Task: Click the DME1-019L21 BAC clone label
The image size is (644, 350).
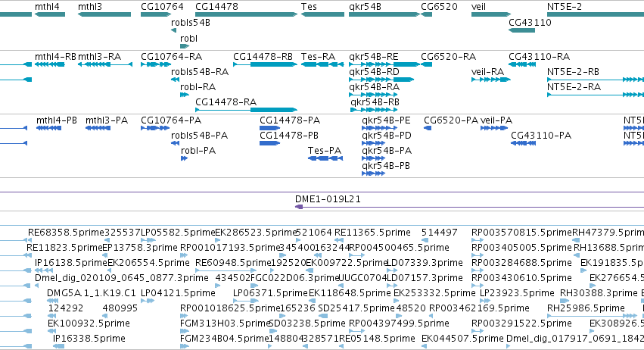Action: (x=328, y=199)
